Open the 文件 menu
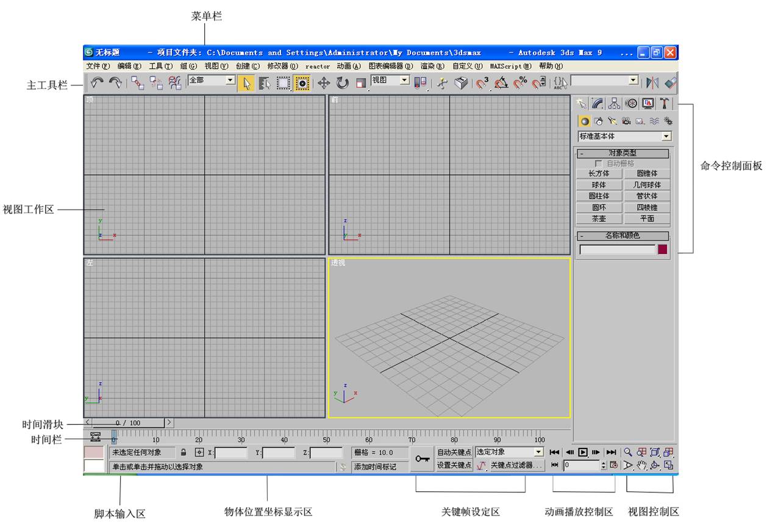Screen dimensions: 778x532 [98, 66]
